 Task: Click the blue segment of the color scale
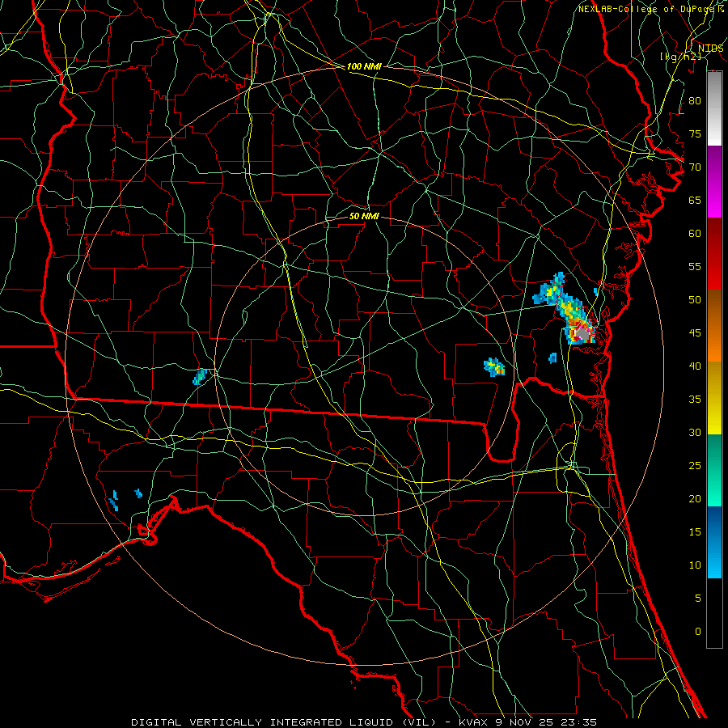click(714, 542)
